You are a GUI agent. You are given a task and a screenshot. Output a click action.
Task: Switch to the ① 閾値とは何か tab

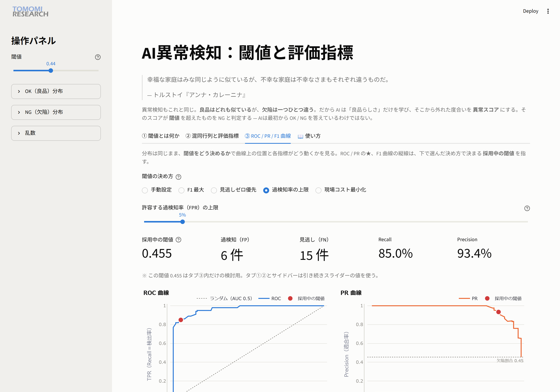point(161,136)
